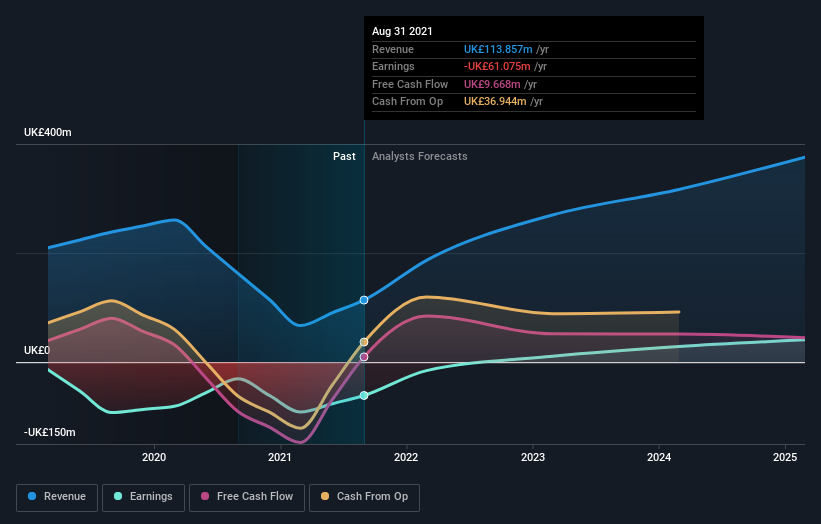This screenshot has width=821, height=524.
Task: Toggle the Revenue legend button
Action: [x=57, y=497]
